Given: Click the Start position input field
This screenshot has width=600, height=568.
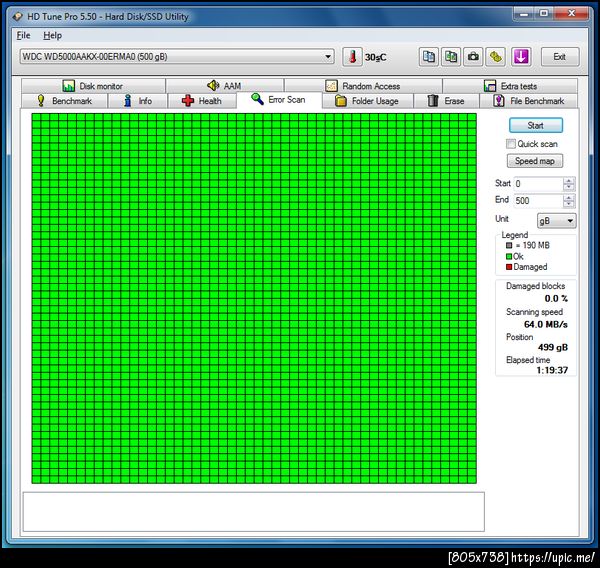Looking at the screenshot, I should pos(538,184).
